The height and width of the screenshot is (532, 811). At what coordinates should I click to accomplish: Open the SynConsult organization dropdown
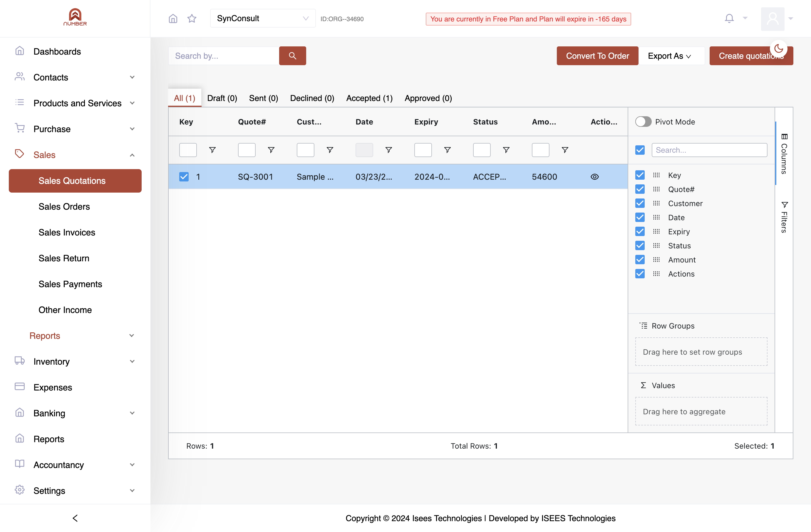click(262, 18)
